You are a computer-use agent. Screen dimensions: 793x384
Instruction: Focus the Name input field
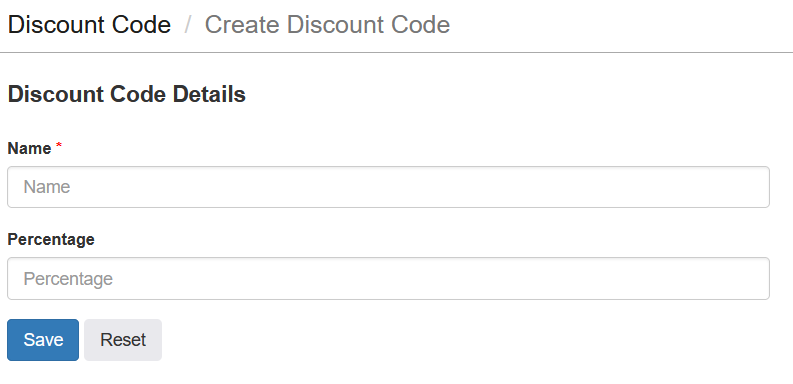[x=388, y=187]
